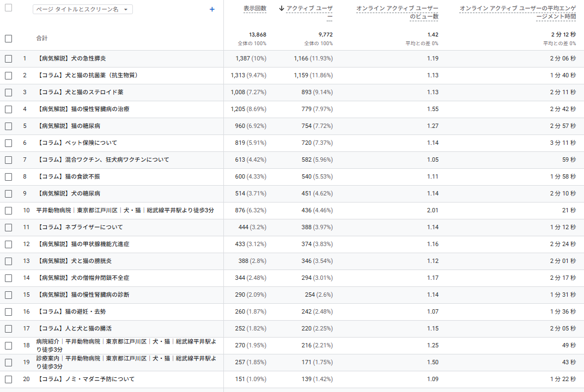
Task: Click the title 【コラム】人と犬と猫の腸活
Action: (74, 328)
